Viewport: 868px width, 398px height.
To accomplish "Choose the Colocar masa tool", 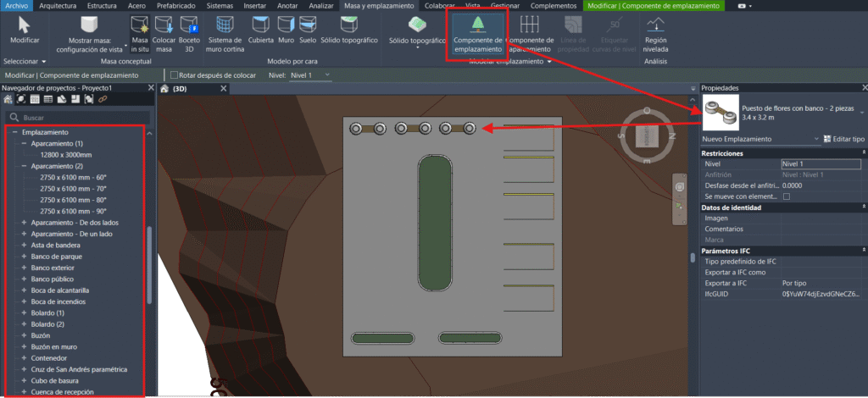I will click(164, 34).
